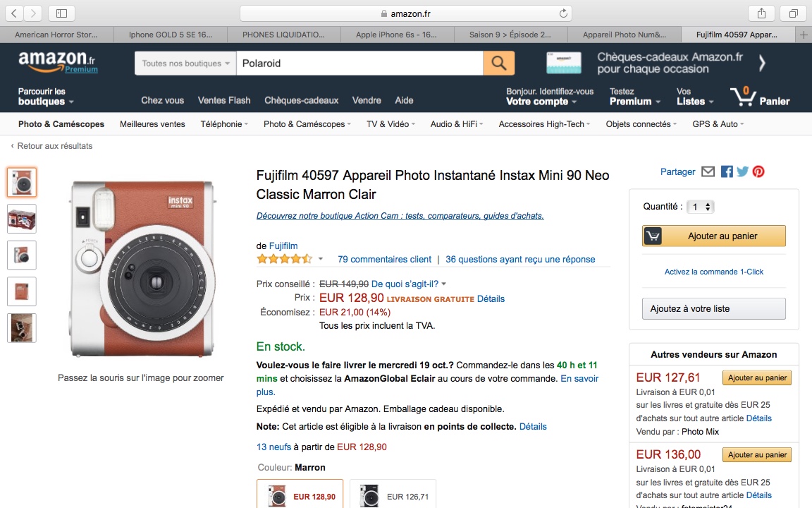Click Ajouter au panier button
Viewport: 812px width, 508px height.
[713, 236]
